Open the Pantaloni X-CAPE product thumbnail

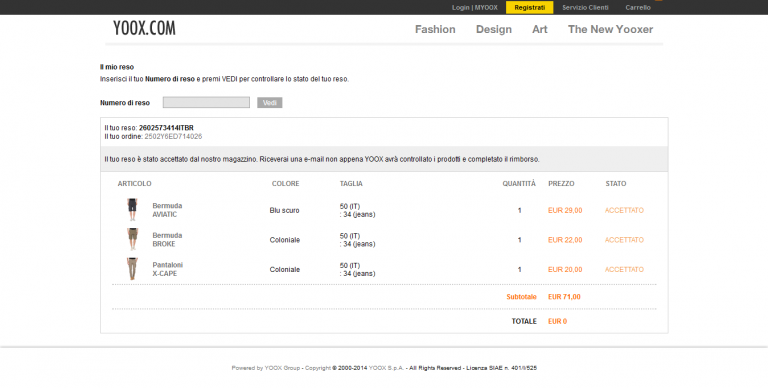(132, 269)
